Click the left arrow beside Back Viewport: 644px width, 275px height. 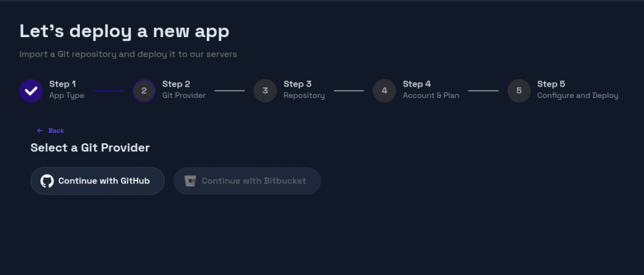coord(40,131)
